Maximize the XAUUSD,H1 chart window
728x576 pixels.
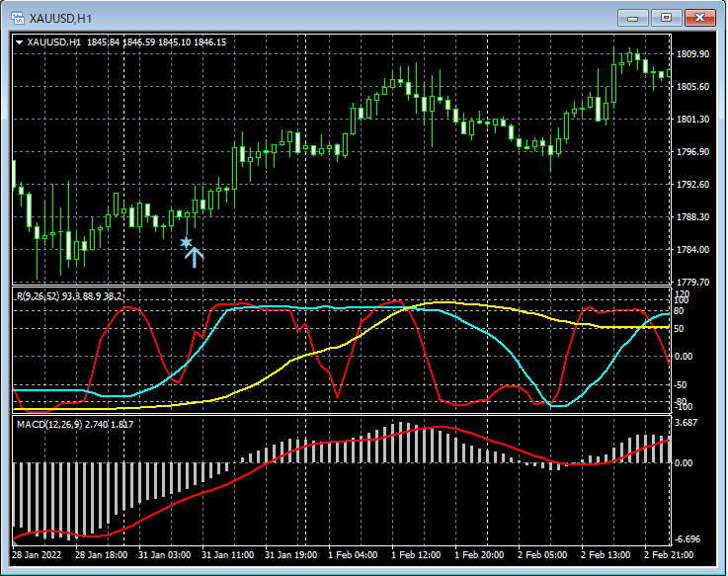click(666, 18)
